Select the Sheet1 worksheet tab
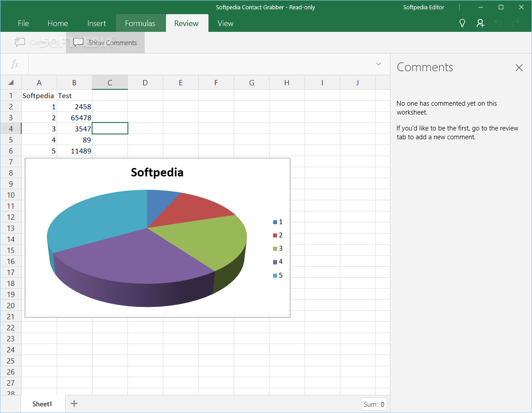 (42, 404)
